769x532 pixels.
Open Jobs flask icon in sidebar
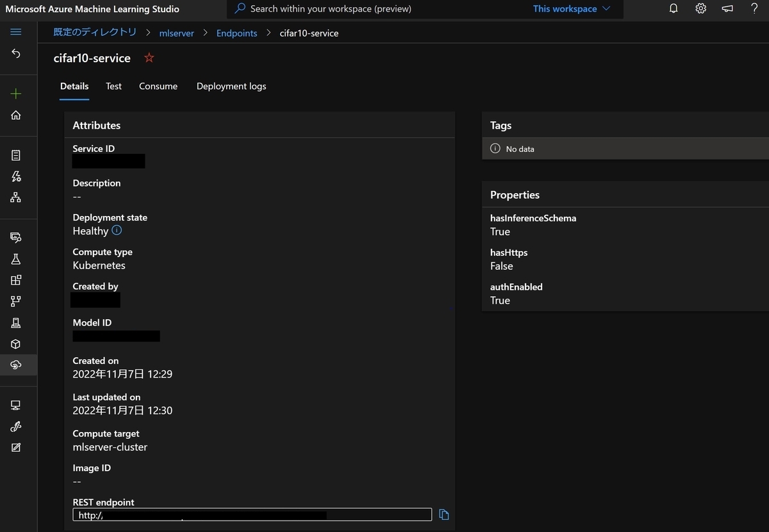tap(16, 259)
